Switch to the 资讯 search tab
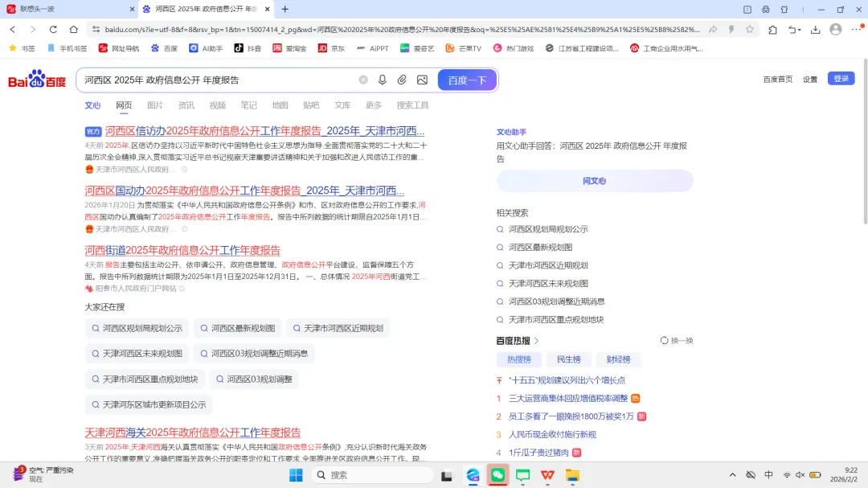 (186, 105)
